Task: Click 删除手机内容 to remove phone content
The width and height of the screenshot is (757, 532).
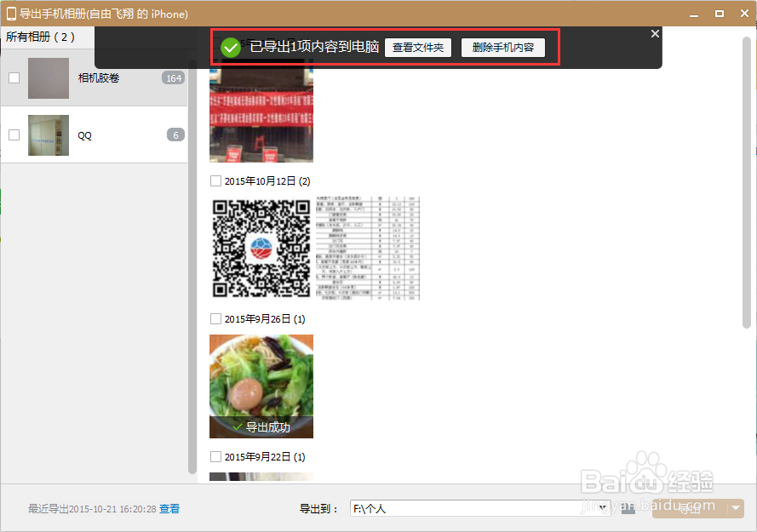Action: tap(503, 48)
